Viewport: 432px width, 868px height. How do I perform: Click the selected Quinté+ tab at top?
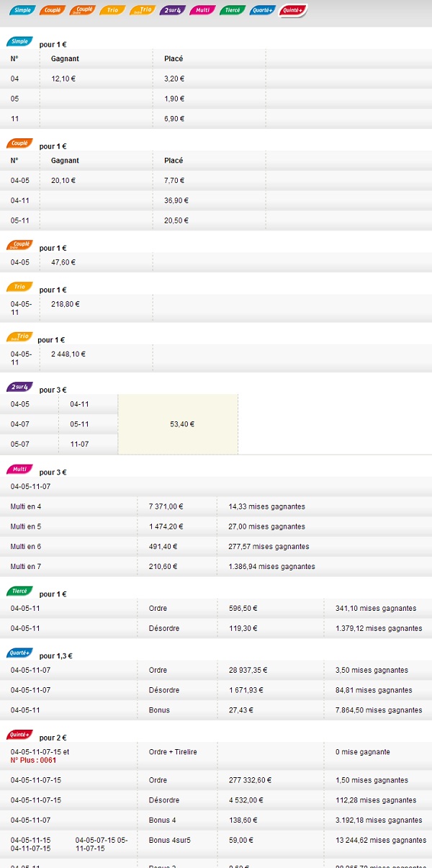click(293, 11)
